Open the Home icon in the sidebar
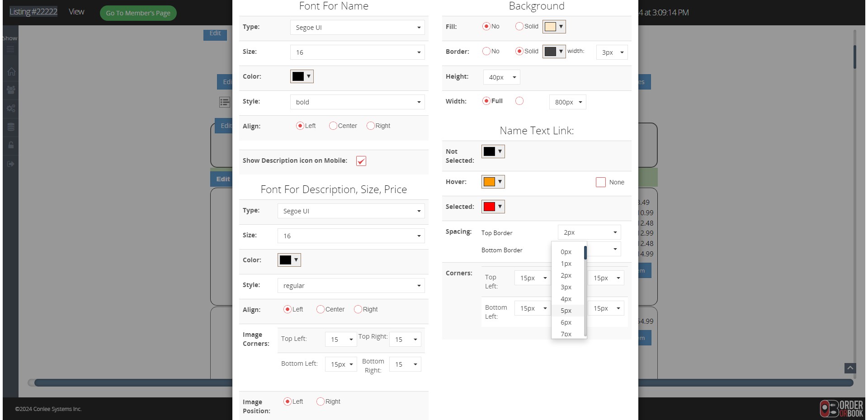This screenshot has height=420, width=868. click(10, 72)
